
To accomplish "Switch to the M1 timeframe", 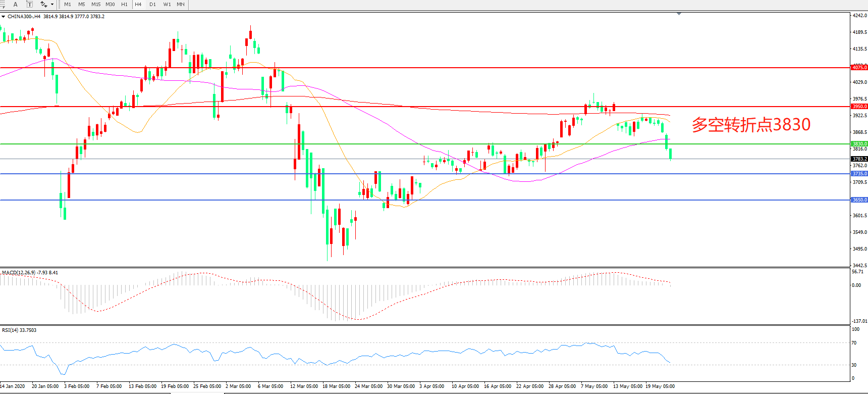I will (68, 5).
